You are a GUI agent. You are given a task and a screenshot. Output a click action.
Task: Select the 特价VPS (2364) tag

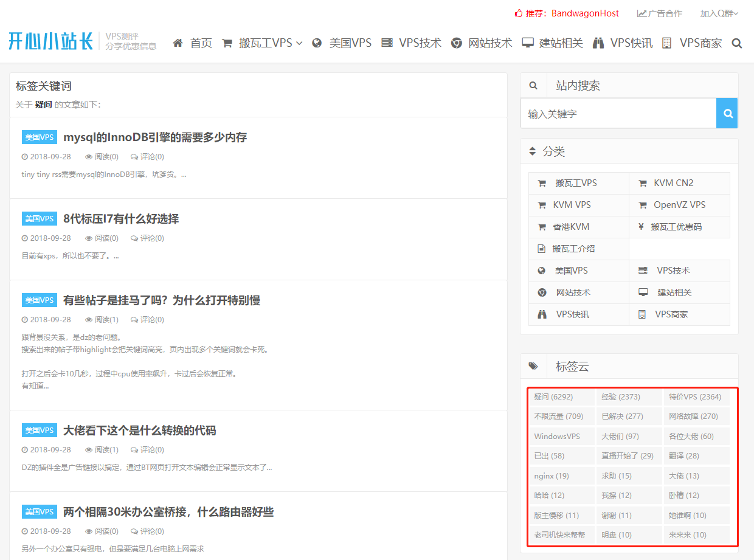coord(694,397)
